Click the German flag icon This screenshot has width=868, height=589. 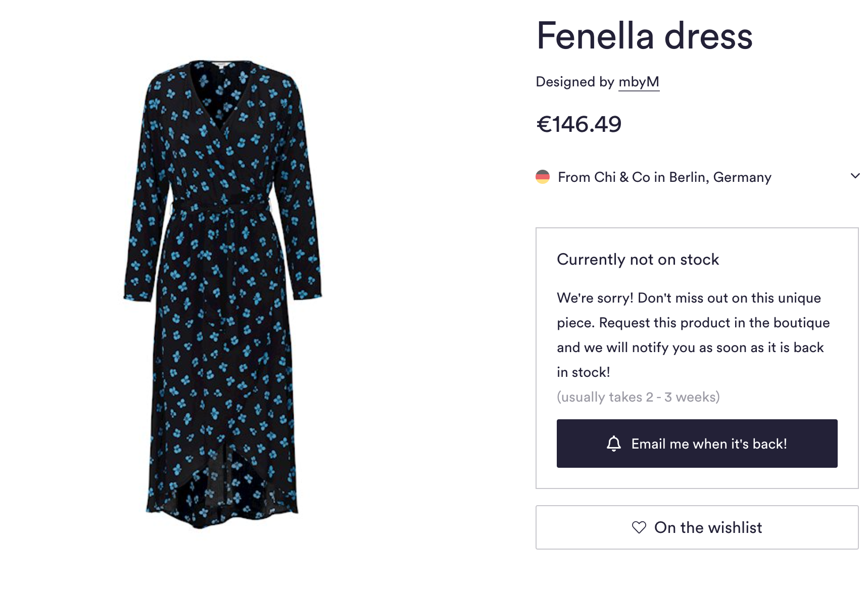click(543, 177)
